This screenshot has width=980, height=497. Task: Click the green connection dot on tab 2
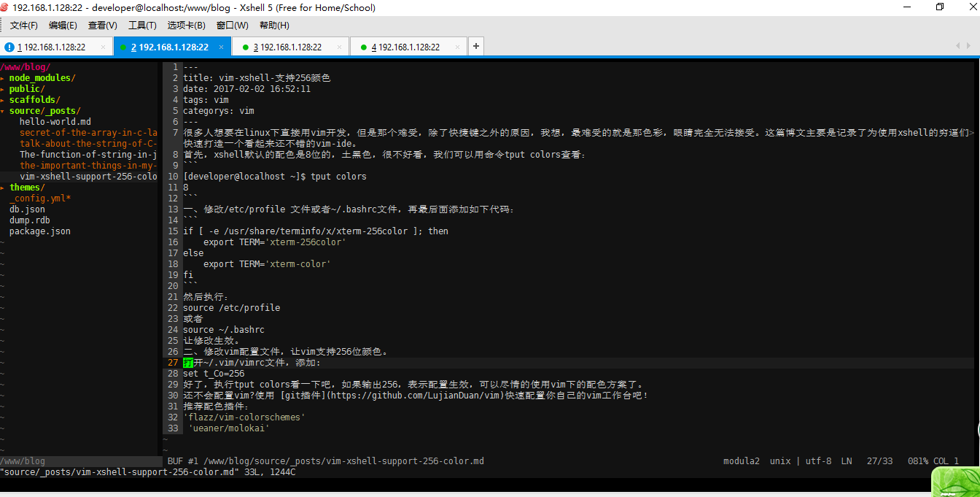[123, 45]
